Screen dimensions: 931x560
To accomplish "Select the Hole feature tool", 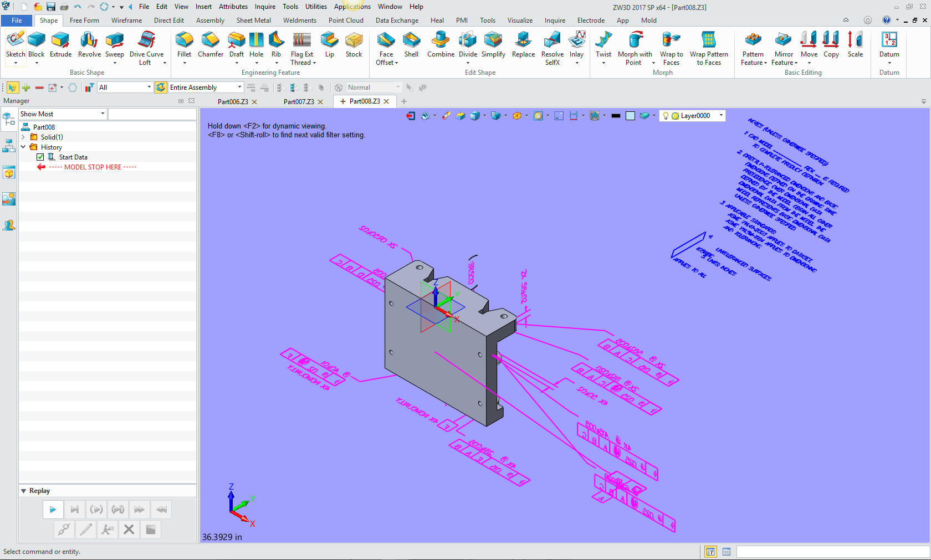I will [256, 44].
